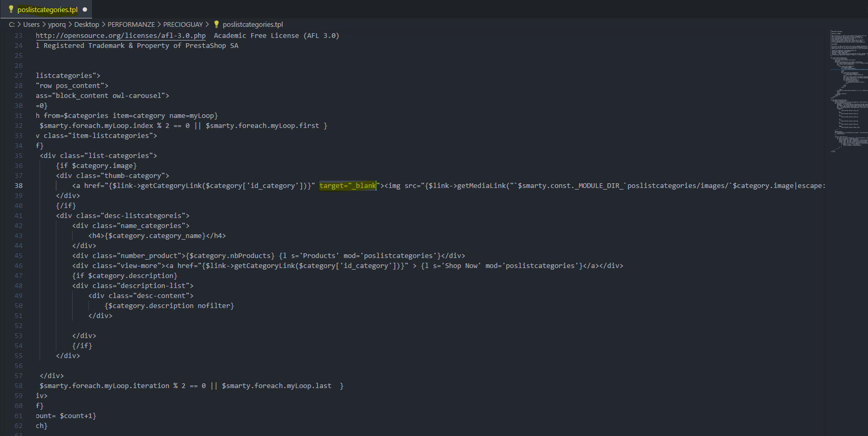Select the poslistcategories.tpl editor tab

(47, 9)
